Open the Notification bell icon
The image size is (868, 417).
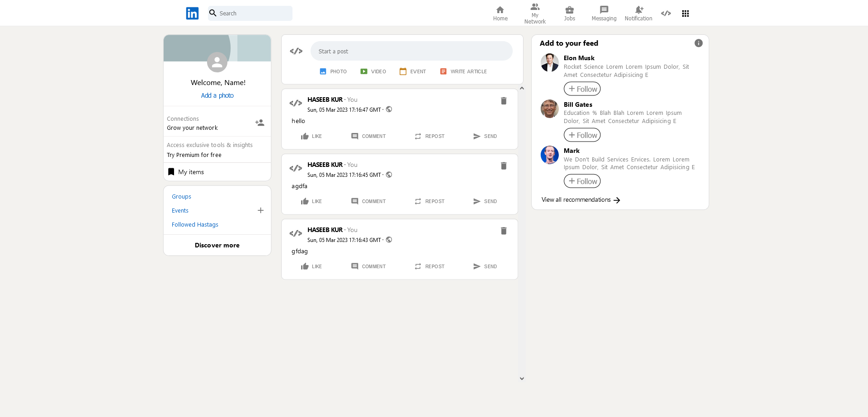pos(638,10)
